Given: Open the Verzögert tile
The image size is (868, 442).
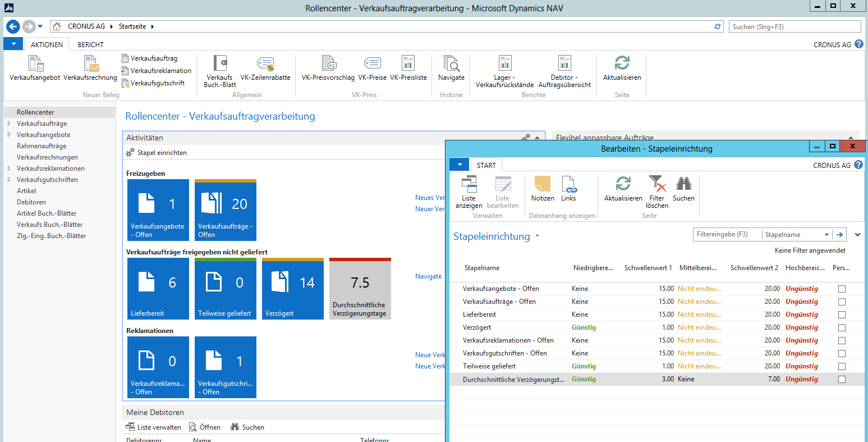Looking at the screenshot, I should 293,289.
